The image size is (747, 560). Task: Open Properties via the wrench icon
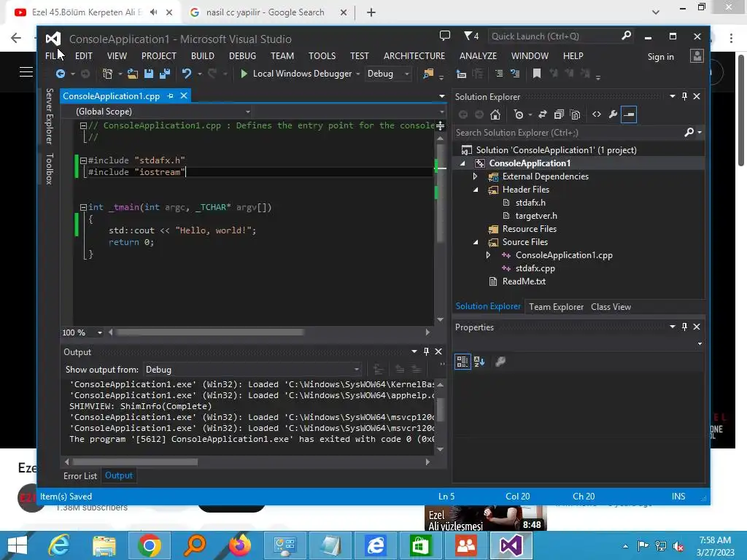coord(613,114)
